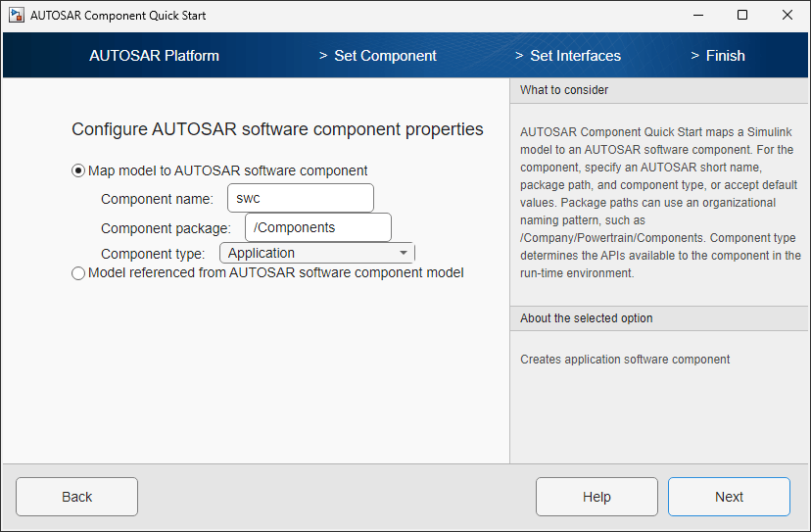Image resolution: width=811 pixels, height=532 pixels.
Task: Click the Back button
Action: point(77,497)
